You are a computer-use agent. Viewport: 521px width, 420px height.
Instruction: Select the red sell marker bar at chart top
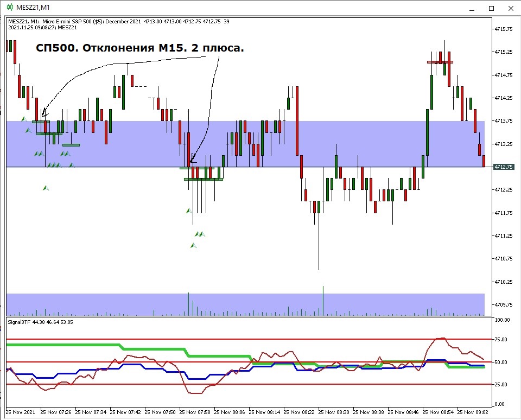(x=440, y=62)
